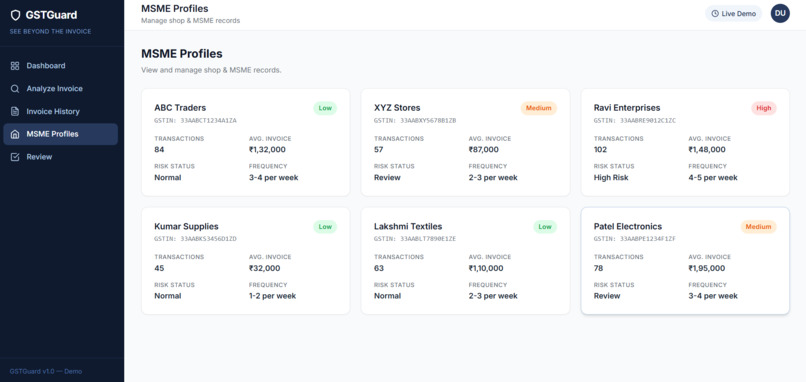
Task: Click the Low badge on ABC Traders
Action: 325,108
